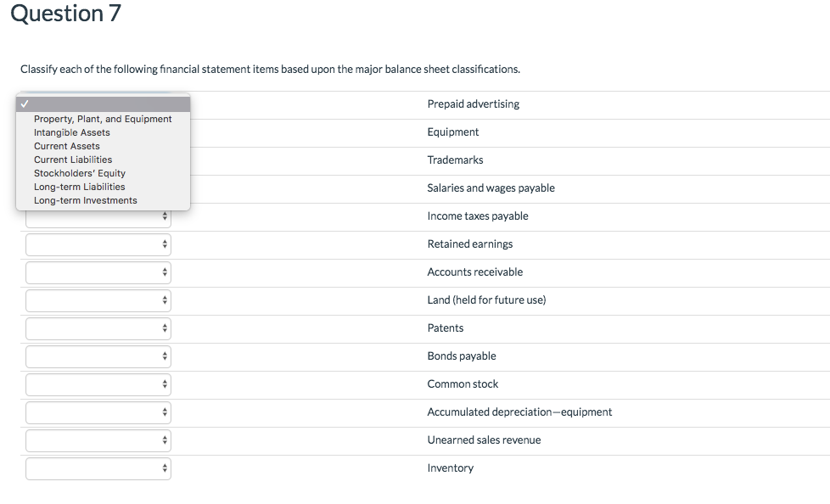Screen dimensions: 830x504
Task: Open the Patents classification dropdown
Action: (98, 328)
